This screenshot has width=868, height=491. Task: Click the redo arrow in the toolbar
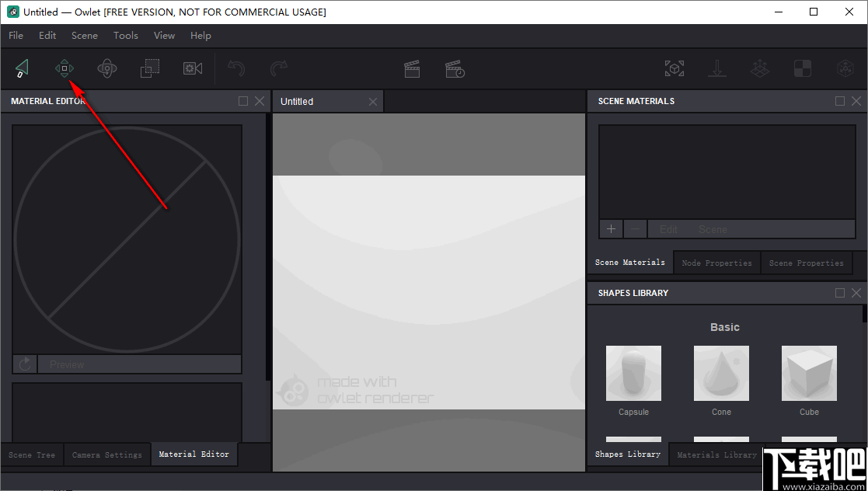[x=278, y=68]
